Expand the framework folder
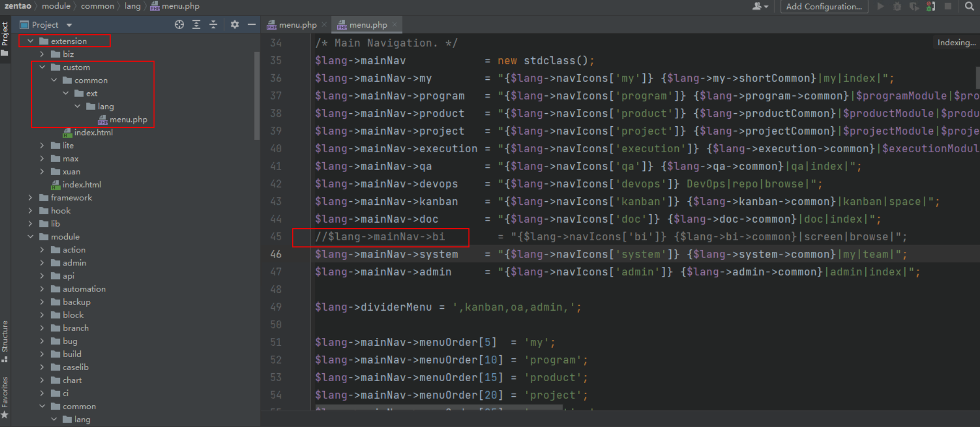 (x=30, y=198)
